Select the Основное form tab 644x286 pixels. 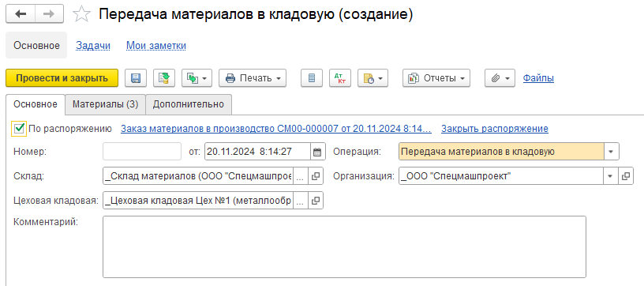[36, 104]
